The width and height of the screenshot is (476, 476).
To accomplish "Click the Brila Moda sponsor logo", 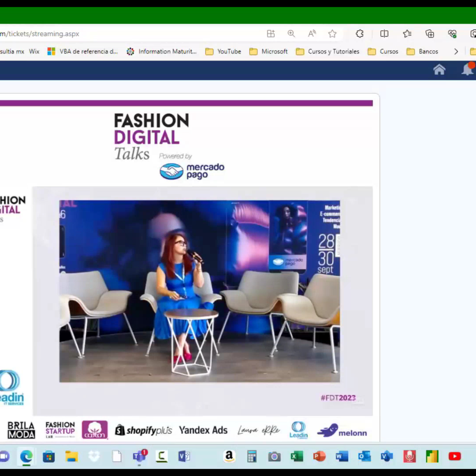I will [21, 430].
